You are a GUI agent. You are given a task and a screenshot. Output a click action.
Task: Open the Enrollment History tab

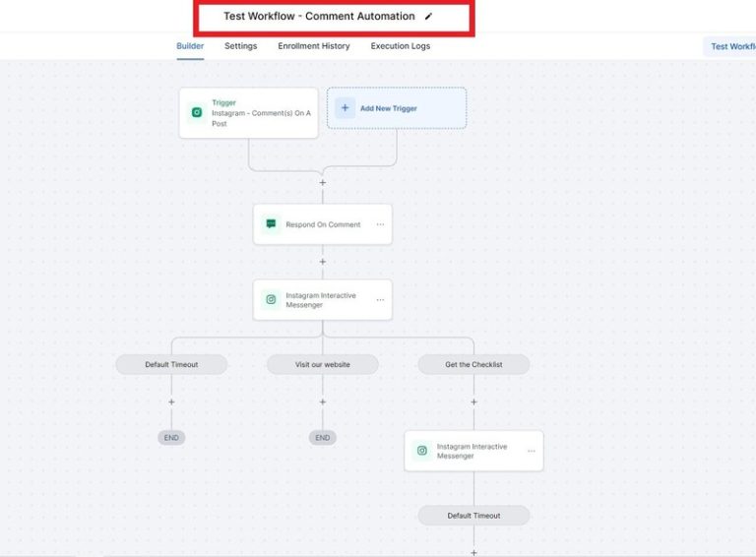pos(313,46)
